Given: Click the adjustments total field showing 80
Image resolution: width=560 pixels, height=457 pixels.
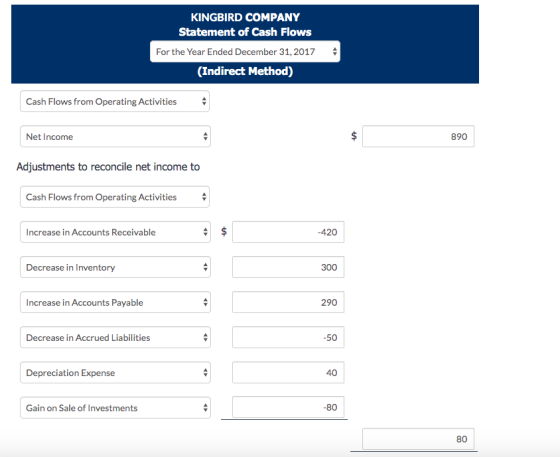Looking at the screenshot, I should [418, 439].
